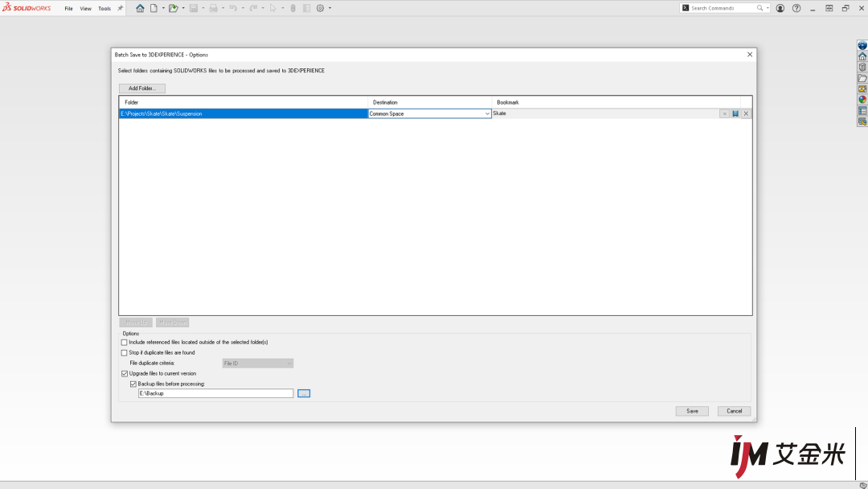Toggle Include referenced files outside selected folders
This screenshot has width=868, height=489.
[x=124, y=343]
